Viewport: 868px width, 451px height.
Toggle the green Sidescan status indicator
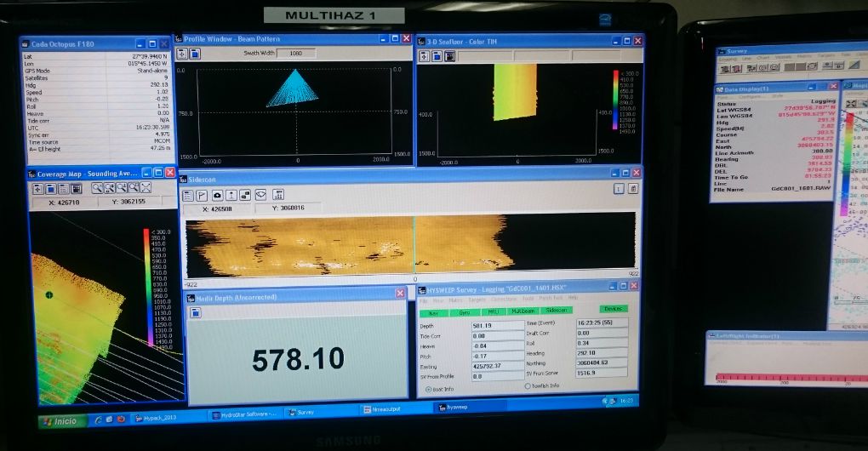click(x=552, y=311)
